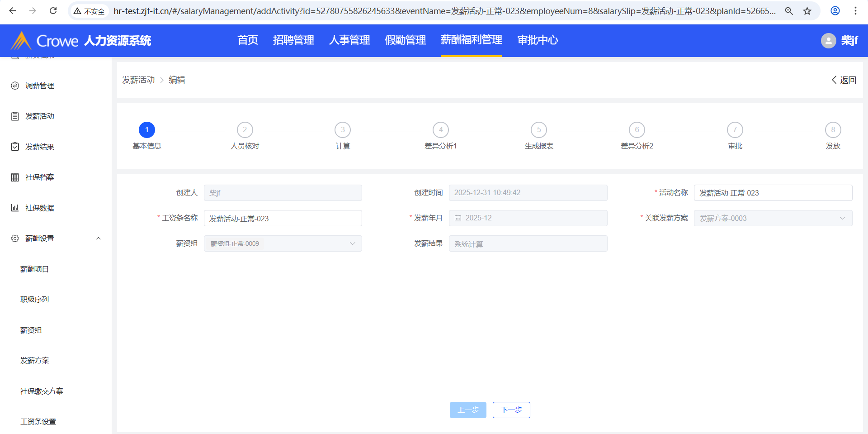
Task: Click the 发薪活动 document icon in sidebar
Action: coord(15,116)
